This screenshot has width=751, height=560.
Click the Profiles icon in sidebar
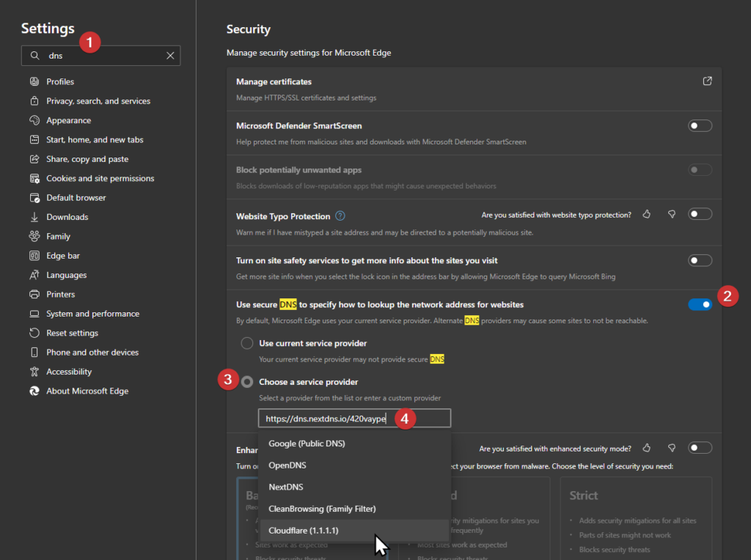coord(34,81)
